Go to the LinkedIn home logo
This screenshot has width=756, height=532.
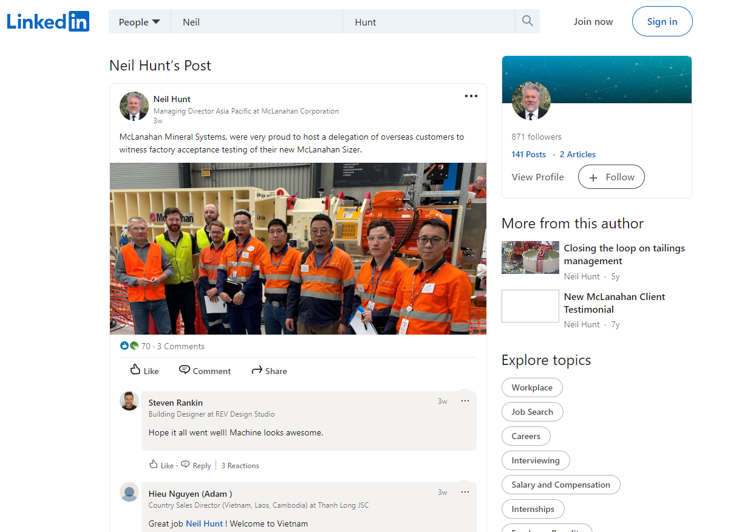(x=48, y=21)
